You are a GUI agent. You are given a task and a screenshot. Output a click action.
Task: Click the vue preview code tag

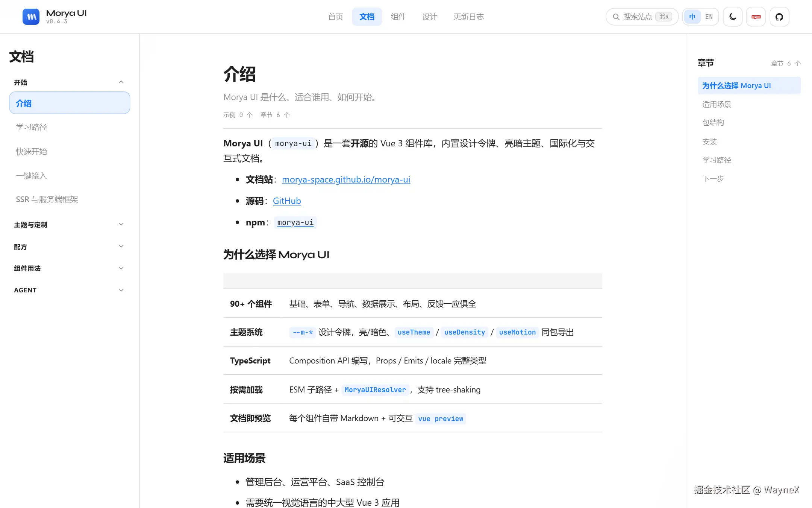point(441,419)
